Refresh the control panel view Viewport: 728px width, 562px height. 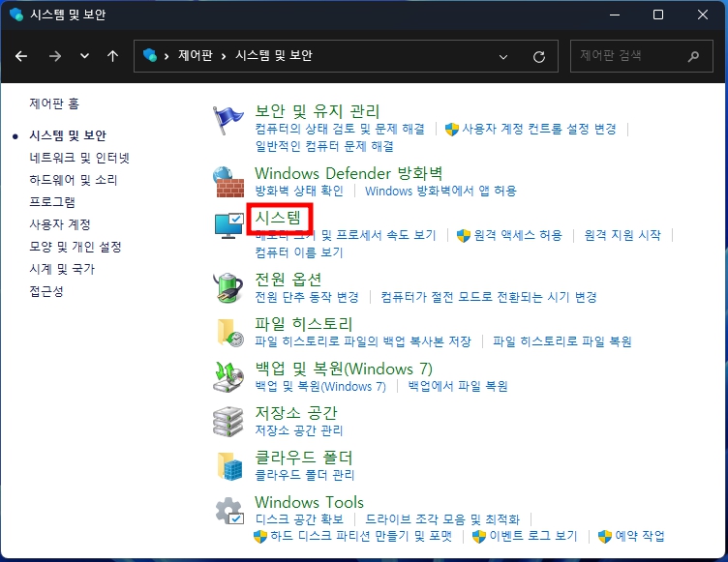539,57
